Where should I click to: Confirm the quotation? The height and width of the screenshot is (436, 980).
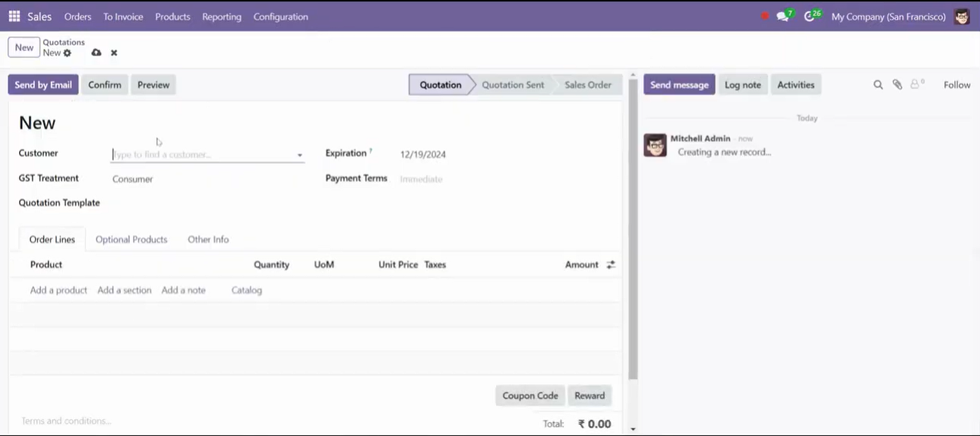coord(105,85)
